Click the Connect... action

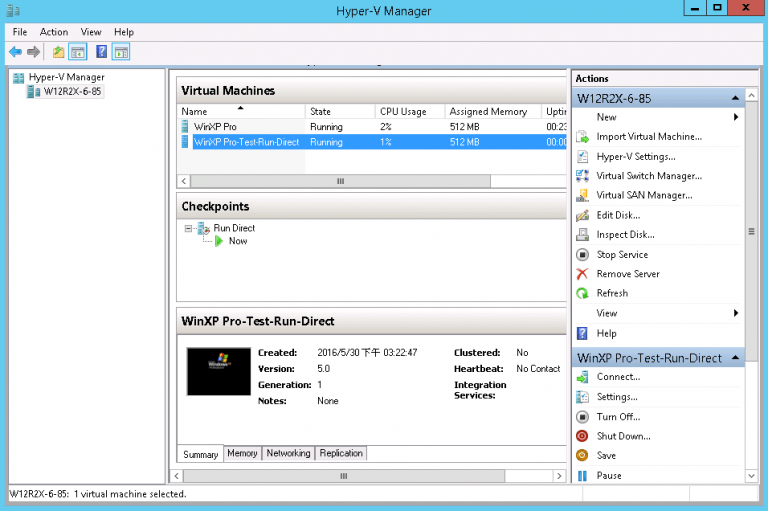point(618,377)
